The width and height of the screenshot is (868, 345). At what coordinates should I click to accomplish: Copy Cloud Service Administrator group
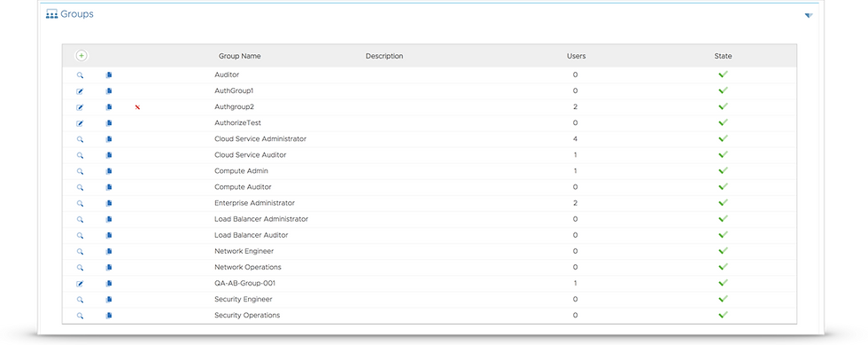point(109,139)
